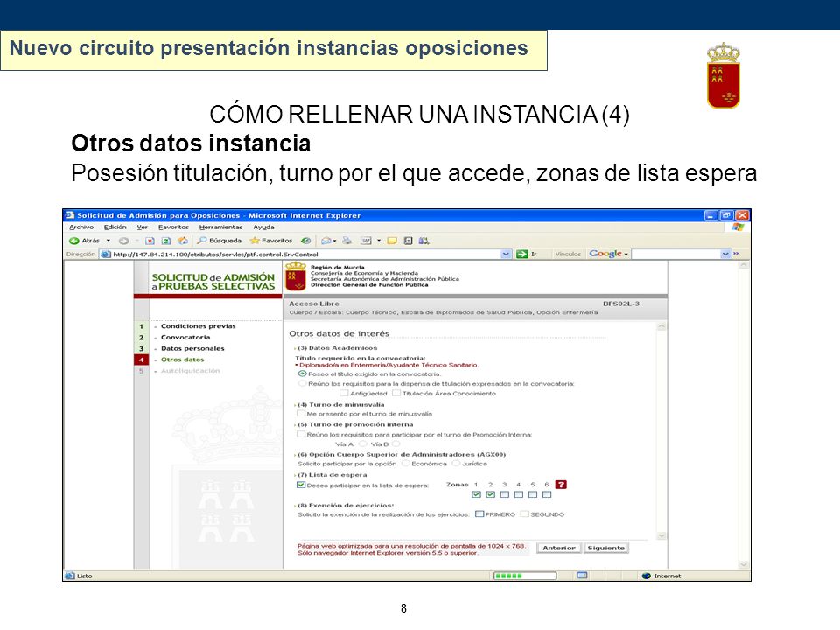Click the yellow Discuss note icon

[392, 241]
